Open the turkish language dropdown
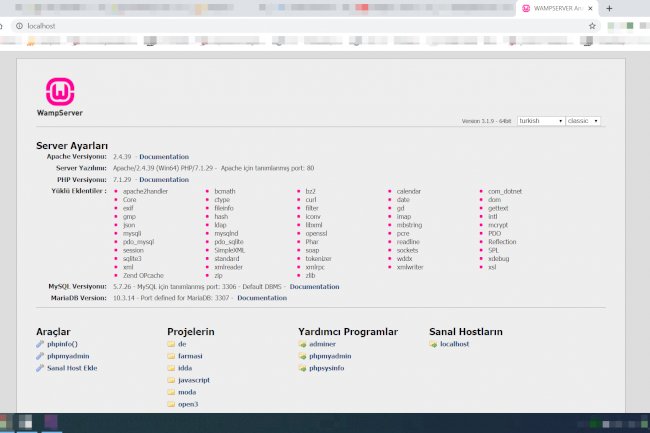 click(541, 121)
